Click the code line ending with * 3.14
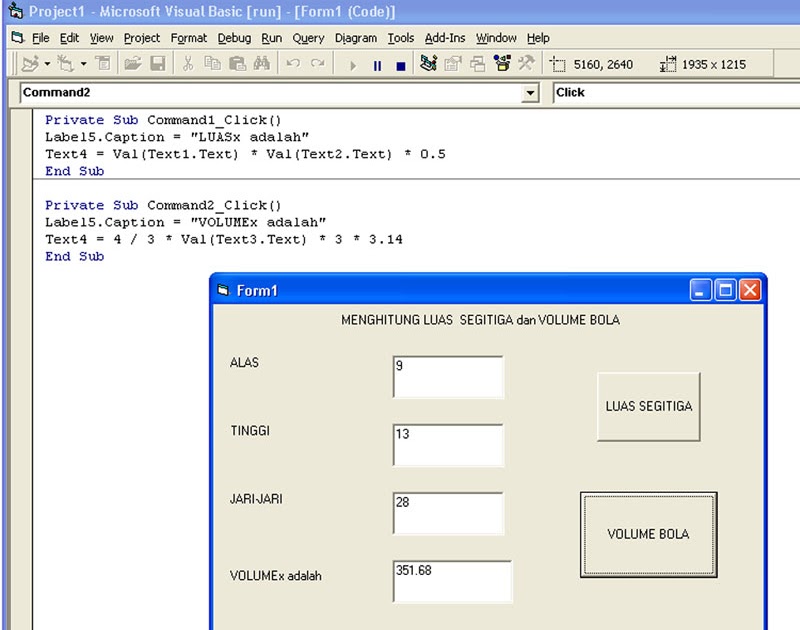Image resolution: width=800 pixels, height=630 pixels. pyautogui.click(x=223, y=239)
